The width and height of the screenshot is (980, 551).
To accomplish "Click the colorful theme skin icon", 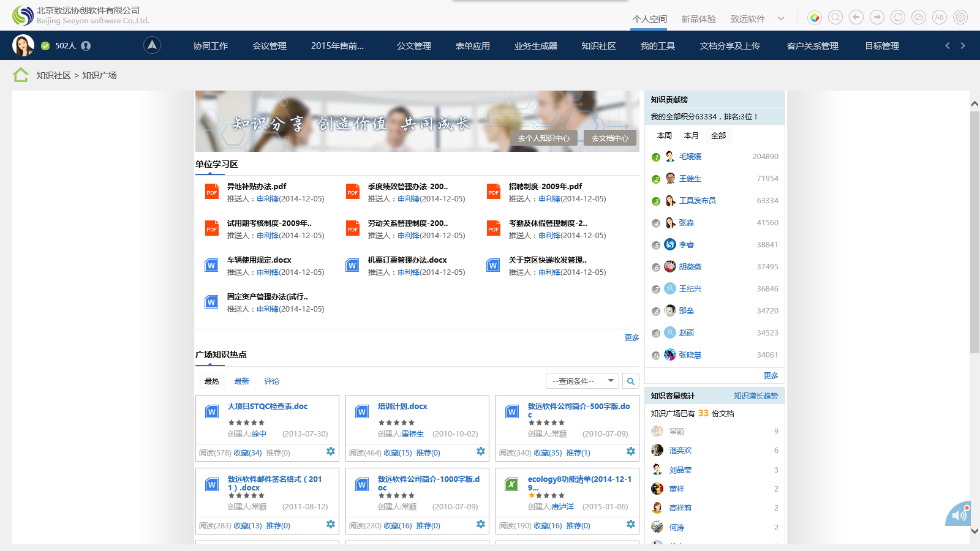I will (x=815, y=18).
